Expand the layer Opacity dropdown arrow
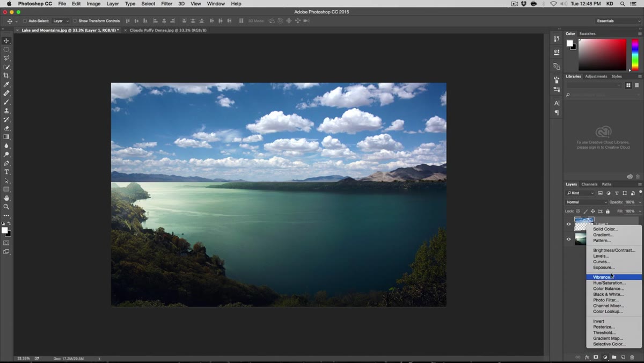Image resolution: width=644 pixels, height=363 pixels. [640, 202]
